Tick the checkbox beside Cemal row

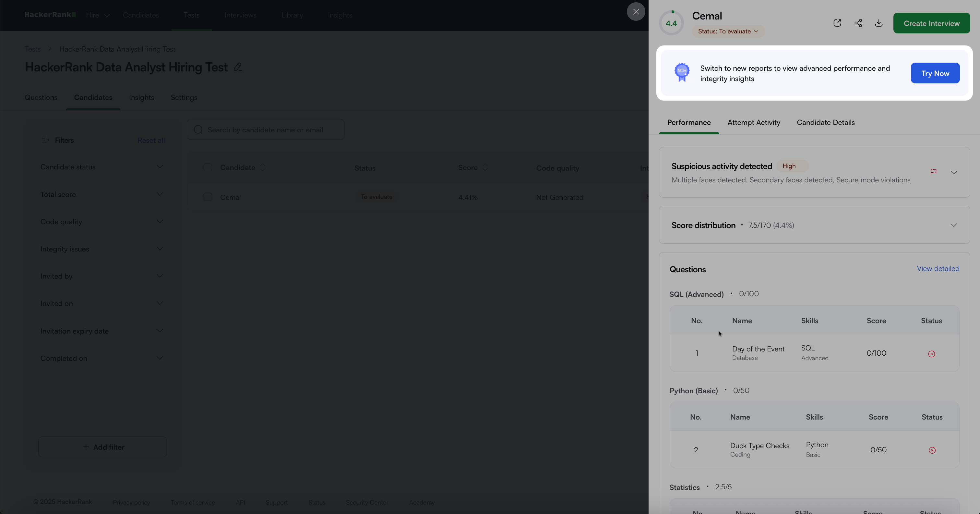(208, 197)
